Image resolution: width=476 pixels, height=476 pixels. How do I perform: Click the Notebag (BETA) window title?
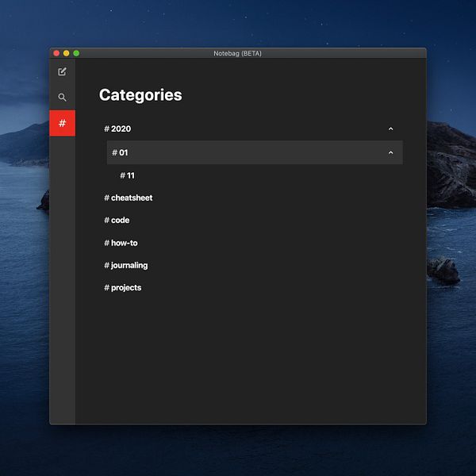point(237,53)
